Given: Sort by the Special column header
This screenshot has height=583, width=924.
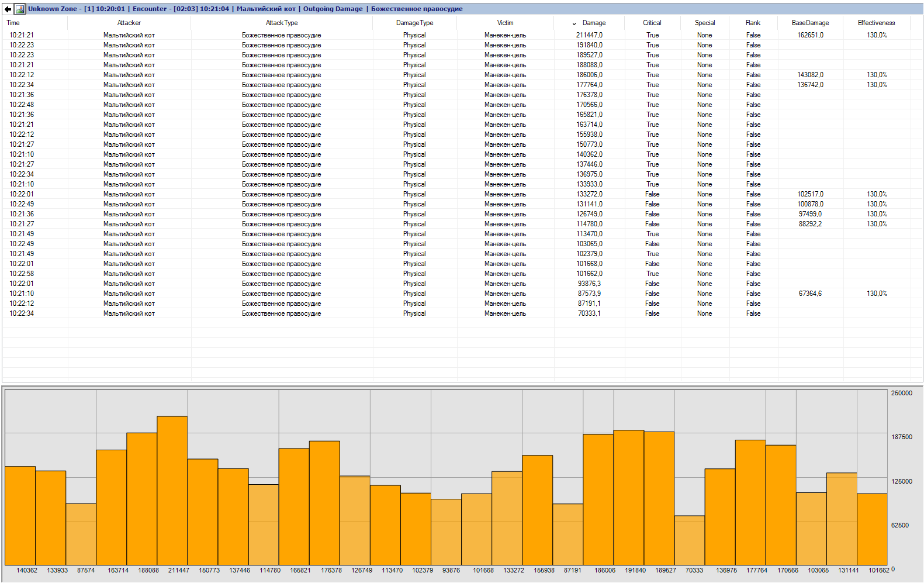Looking at the screenshot, I should [705, 23].
